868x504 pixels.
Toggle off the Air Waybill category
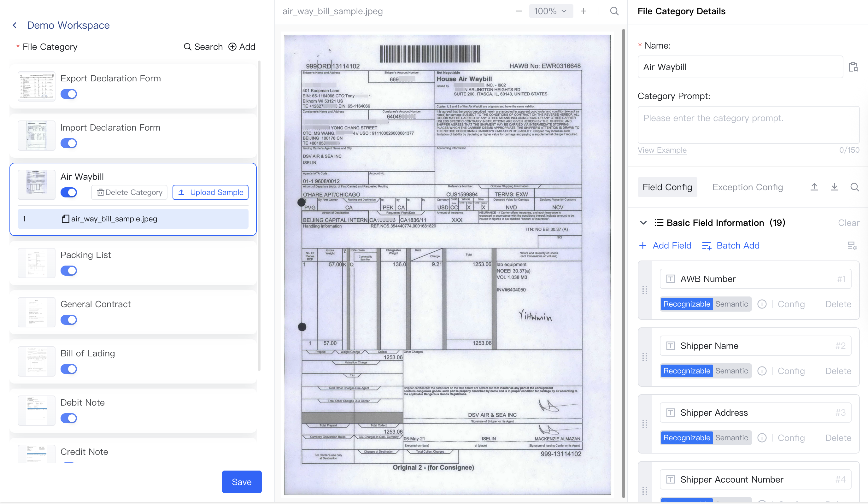pyautogui.click(x=68, y=192)
